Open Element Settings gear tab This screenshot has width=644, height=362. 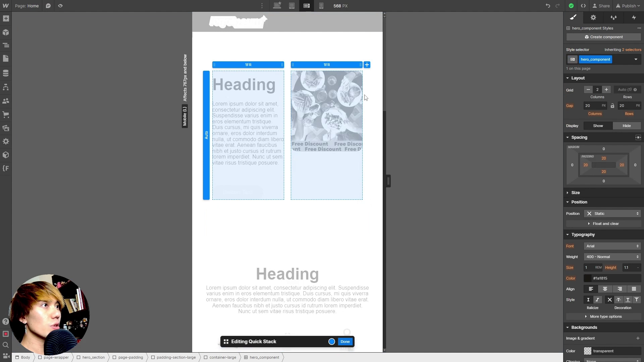593,17
